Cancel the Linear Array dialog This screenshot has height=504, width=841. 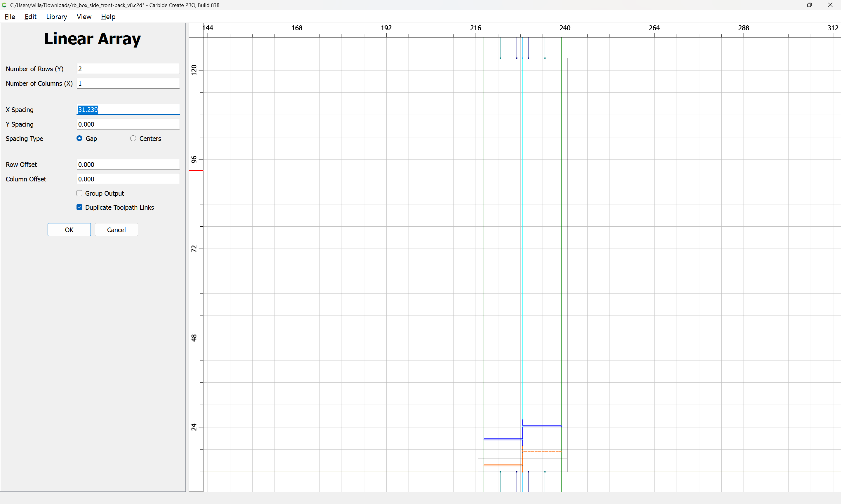(x=116, y=230)
